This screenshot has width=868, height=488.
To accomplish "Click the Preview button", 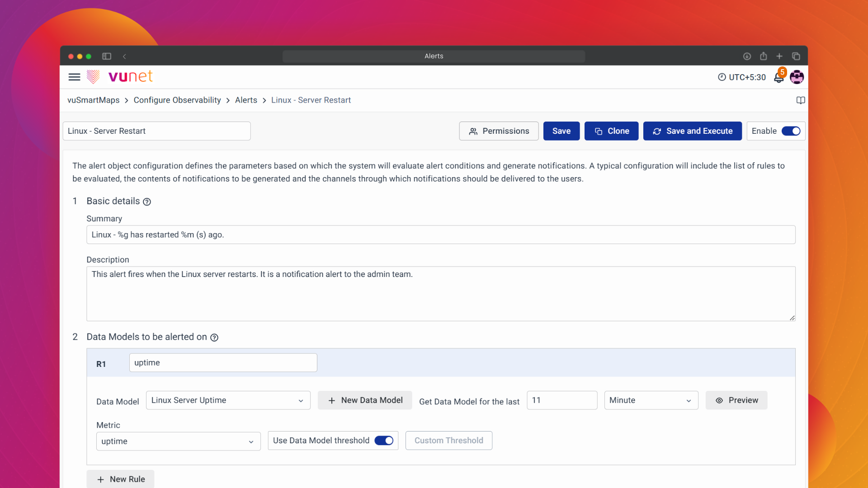I will point(736,400).
